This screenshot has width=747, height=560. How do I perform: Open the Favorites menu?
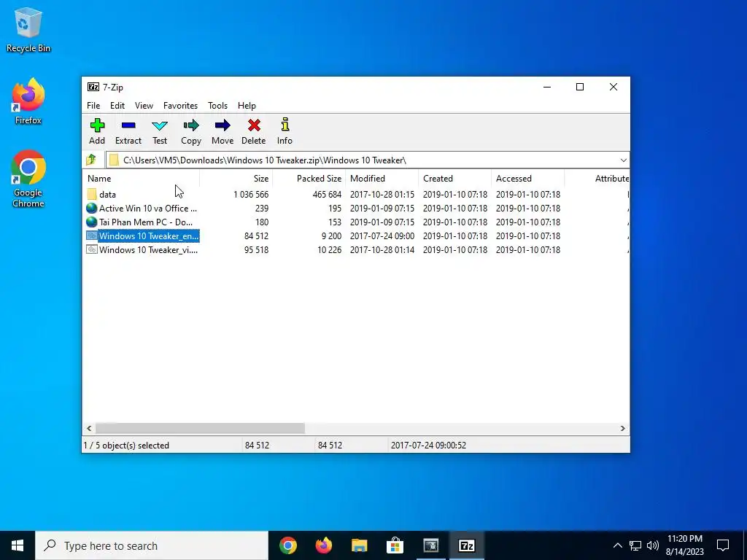click(180, 106)
